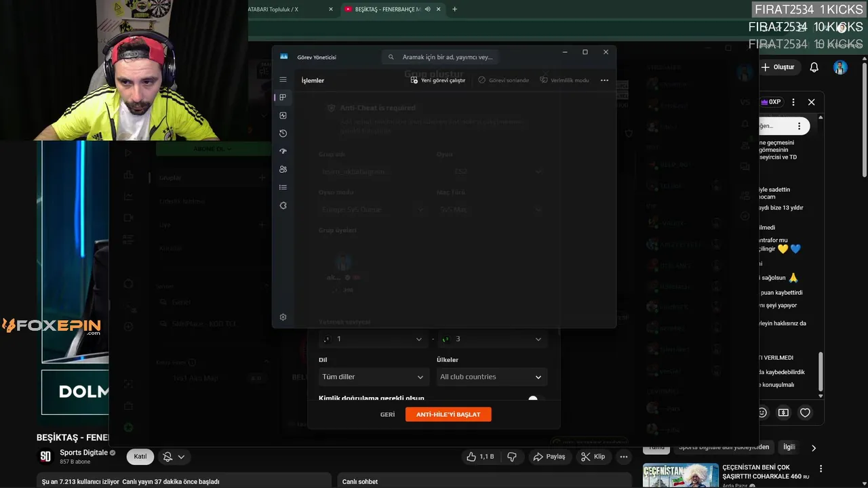
Task: Dislike the YouTube video
Action: [512, 457]
